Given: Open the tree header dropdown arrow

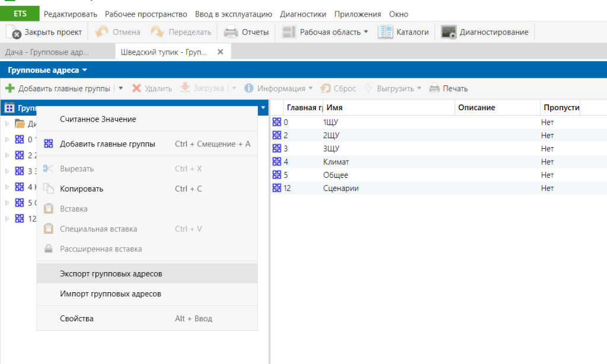Looking at the screenshot, I should (x=263, y=108).
